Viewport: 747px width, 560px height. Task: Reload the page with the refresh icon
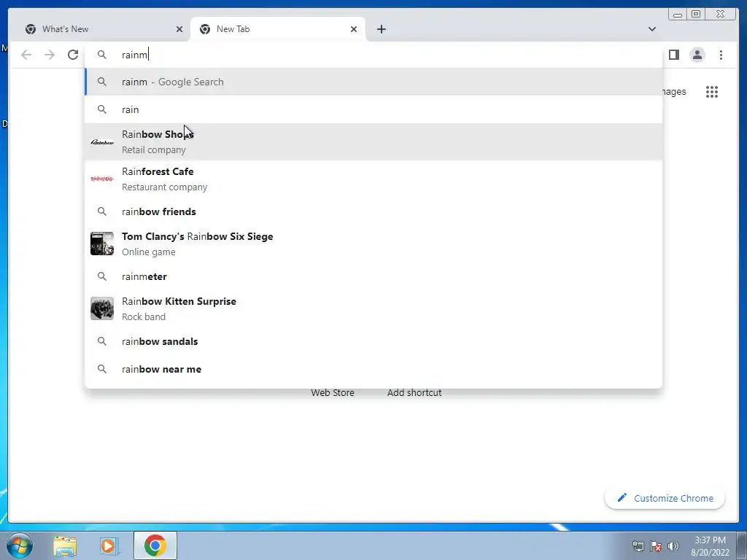[x=73, y=55]
